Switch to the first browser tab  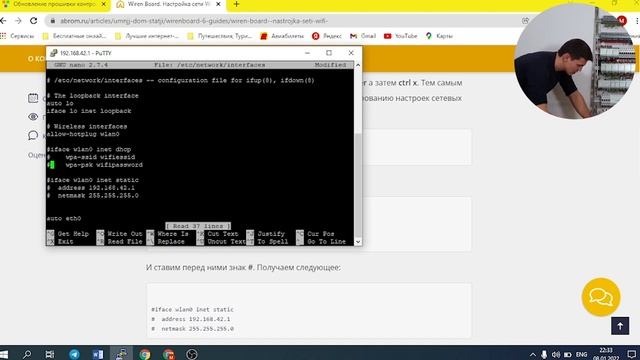pyautogui.click(x=53, y=4)
